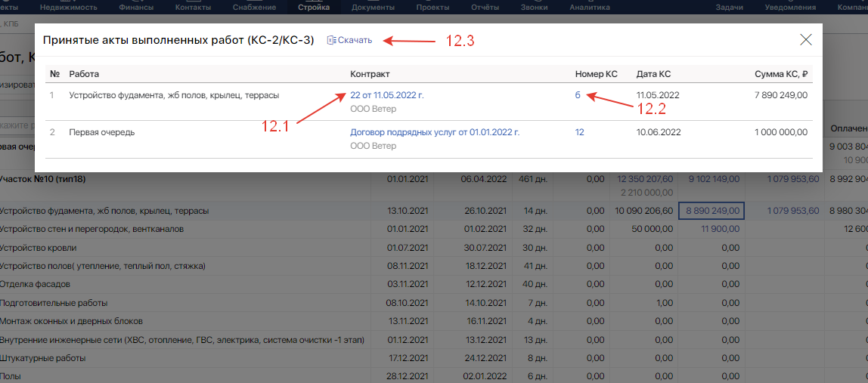The height and width of the screenshot is (383, 868).
Task: Open the Договор подрядных услуг от 01.01.2022 link
Action: click(435, 132)
